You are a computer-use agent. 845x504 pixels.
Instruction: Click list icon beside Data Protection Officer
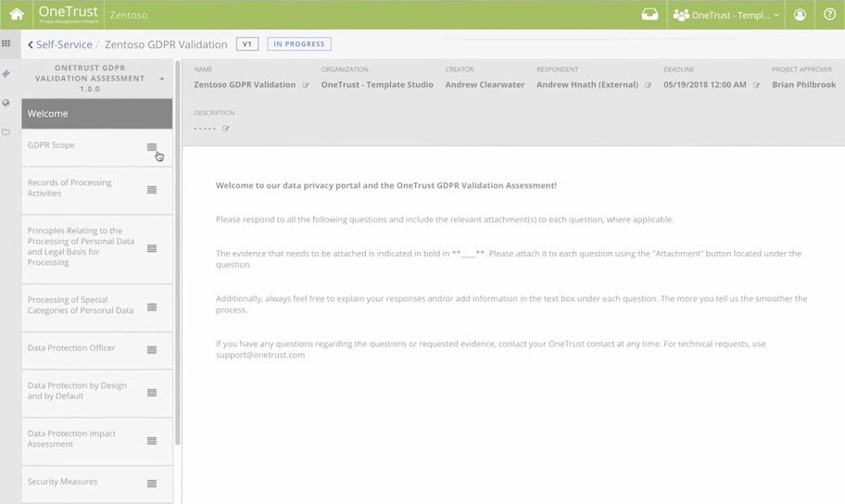tap(152, 350)
